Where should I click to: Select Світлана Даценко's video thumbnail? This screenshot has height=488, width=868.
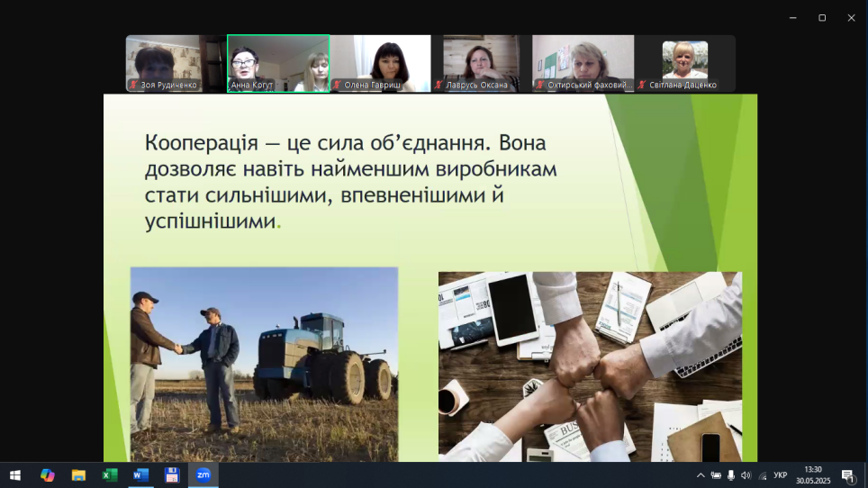684,63
